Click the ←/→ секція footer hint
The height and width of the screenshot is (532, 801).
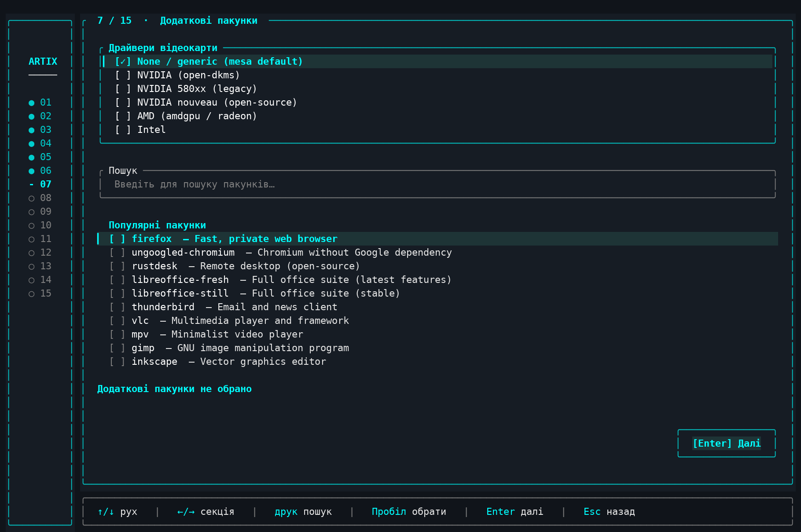tap(206, 512)
